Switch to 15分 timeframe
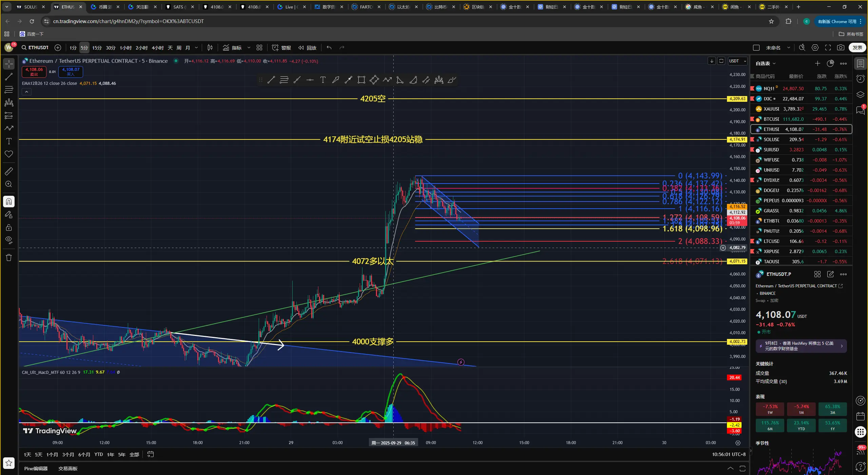 97,48
